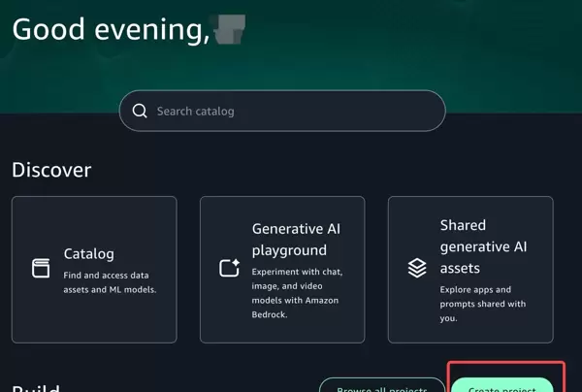Click the green header banner background
582x392 pixels.
(436, 49)
